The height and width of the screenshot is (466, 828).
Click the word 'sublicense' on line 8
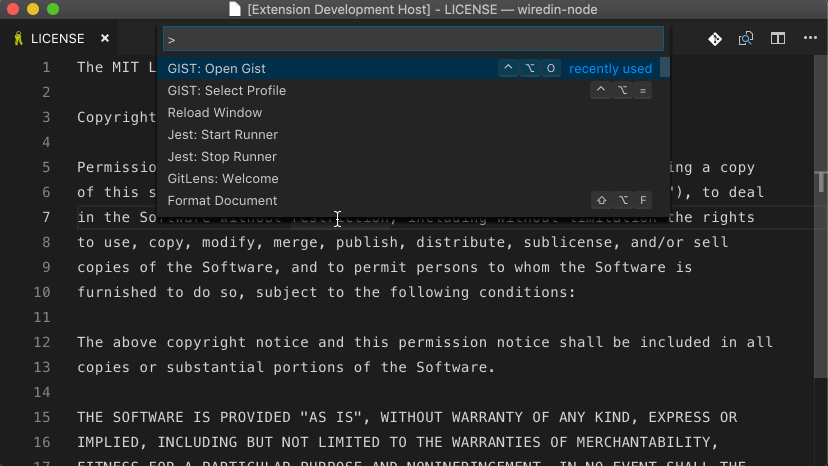tap(568, 243)
